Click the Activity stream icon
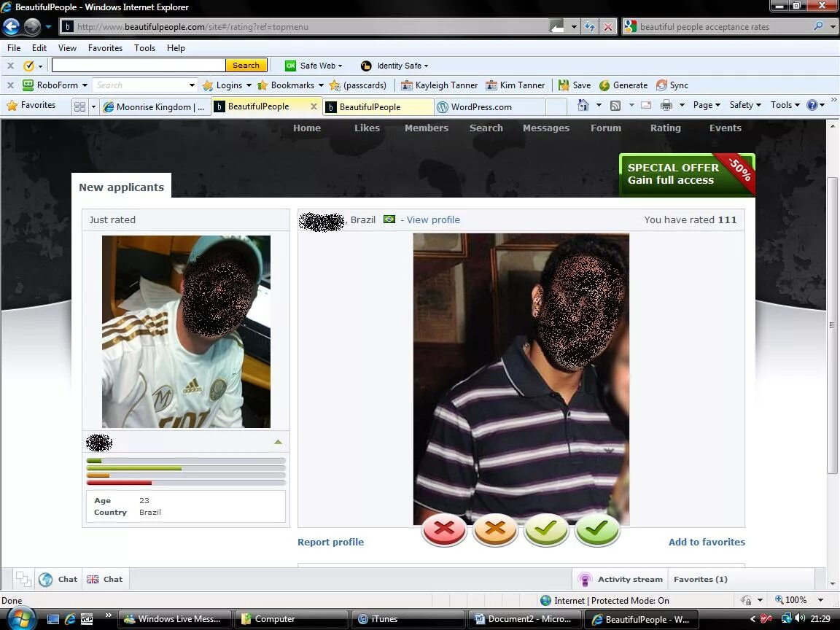840x630 pixels. click(585, 579)
